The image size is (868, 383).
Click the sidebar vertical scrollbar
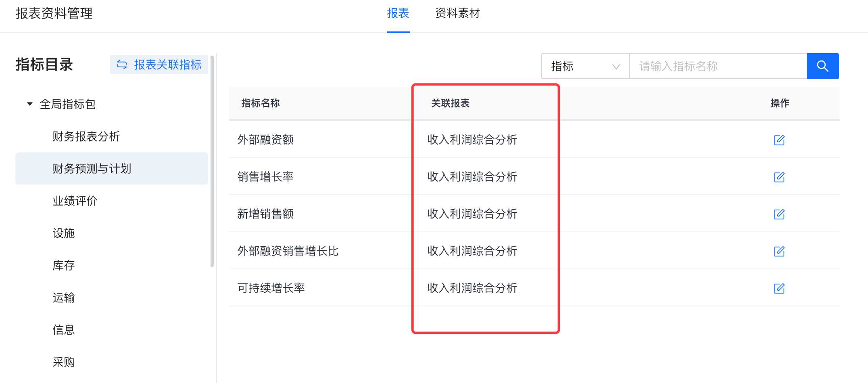tap(212, 161)
